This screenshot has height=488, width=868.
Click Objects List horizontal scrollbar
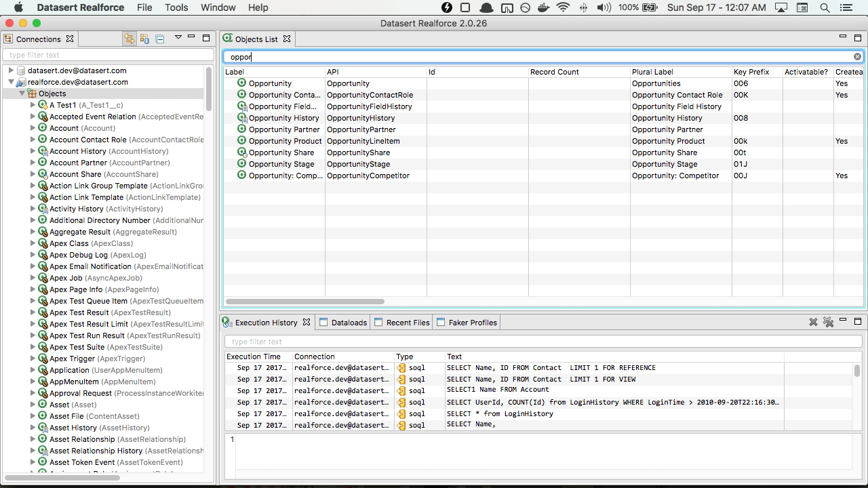click(x=304, y=301)
